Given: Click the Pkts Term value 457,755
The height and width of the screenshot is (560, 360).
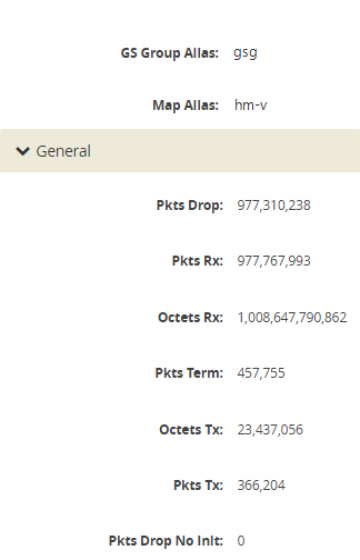Looking at the screenshot, I should click(261, 373).
